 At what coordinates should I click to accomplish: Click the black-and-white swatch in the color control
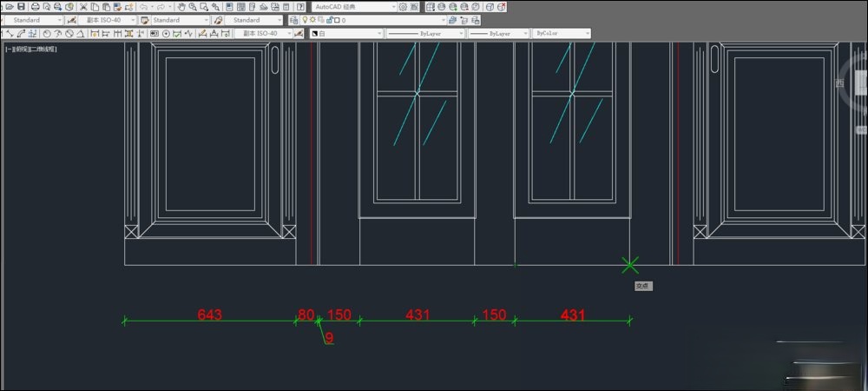click(314, 33)
